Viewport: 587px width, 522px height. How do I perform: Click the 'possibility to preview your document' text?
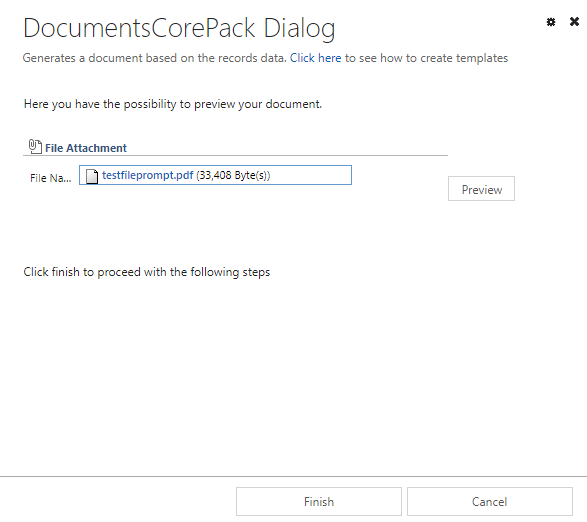tap(222, 104)
